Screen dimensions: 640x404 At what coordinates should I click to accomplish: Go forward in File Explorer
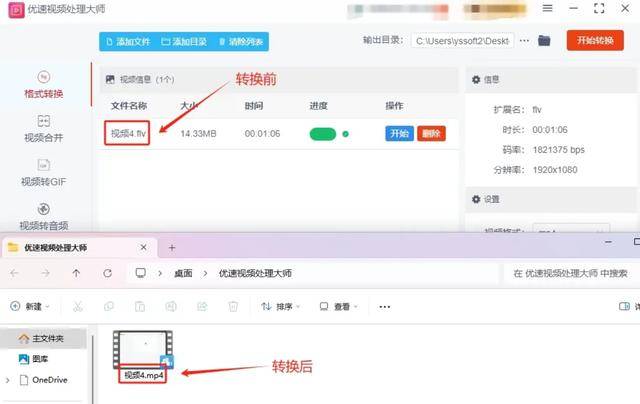click(x=45, y=273)
